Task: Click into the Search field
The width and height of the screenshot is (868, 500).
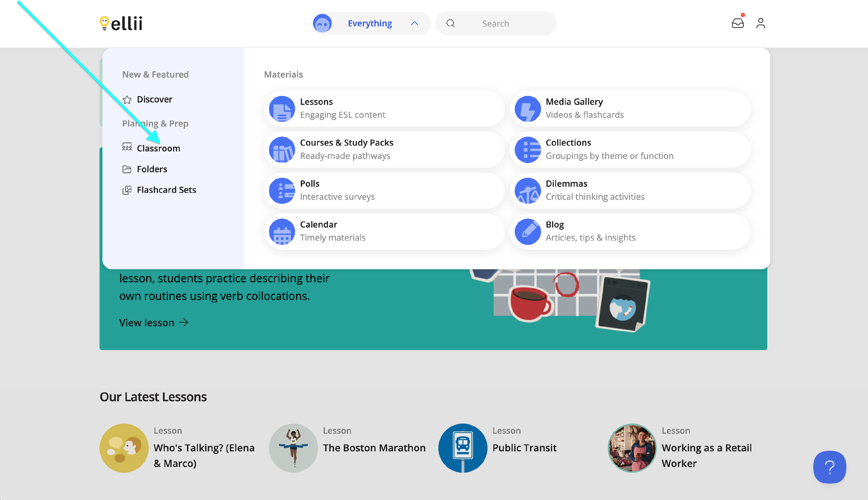Action: [x=495, y=23]
